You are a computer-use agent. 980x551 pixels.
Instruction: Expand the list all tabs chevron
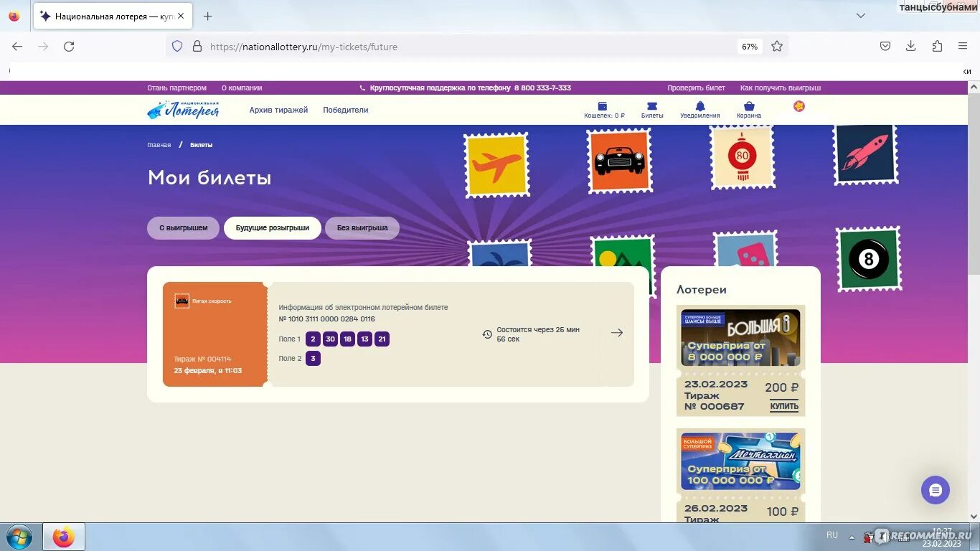click(x=861, y=16)
